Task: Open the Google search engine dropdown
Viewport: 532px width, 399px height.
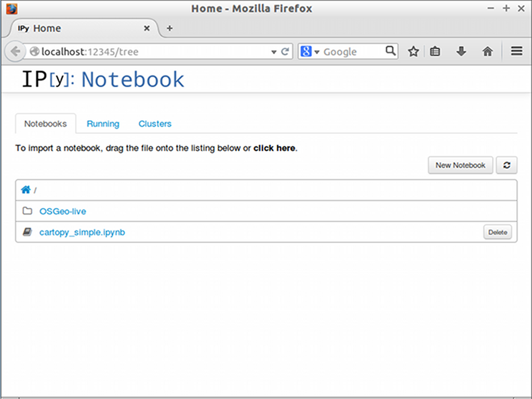Action: tap(310, 51)
